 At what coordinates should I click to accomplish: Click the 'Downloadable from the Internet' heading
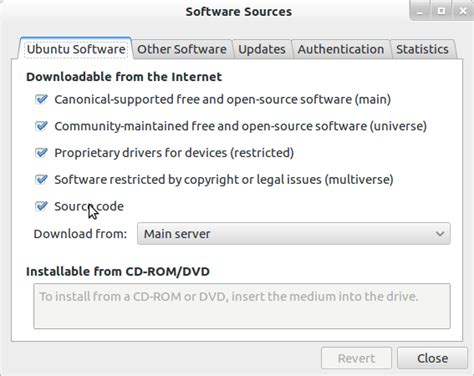(124, 77)
